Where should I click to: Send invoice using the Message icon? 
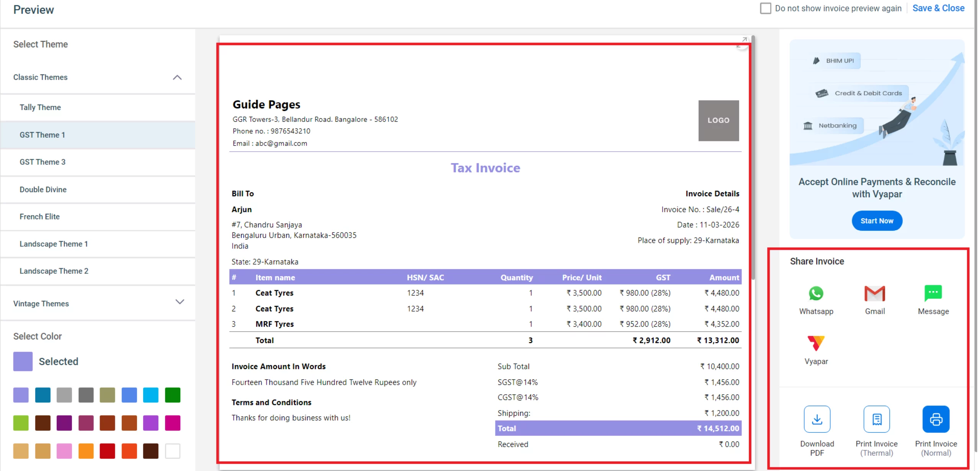(933, 293)
